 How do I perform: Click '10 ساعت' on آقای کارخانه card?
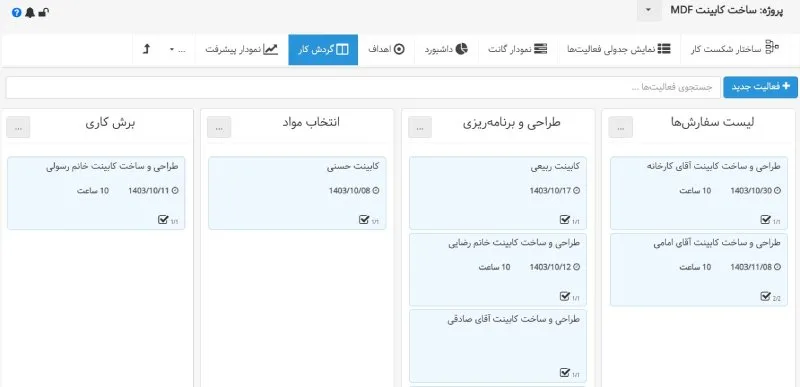tap(695, 191)
